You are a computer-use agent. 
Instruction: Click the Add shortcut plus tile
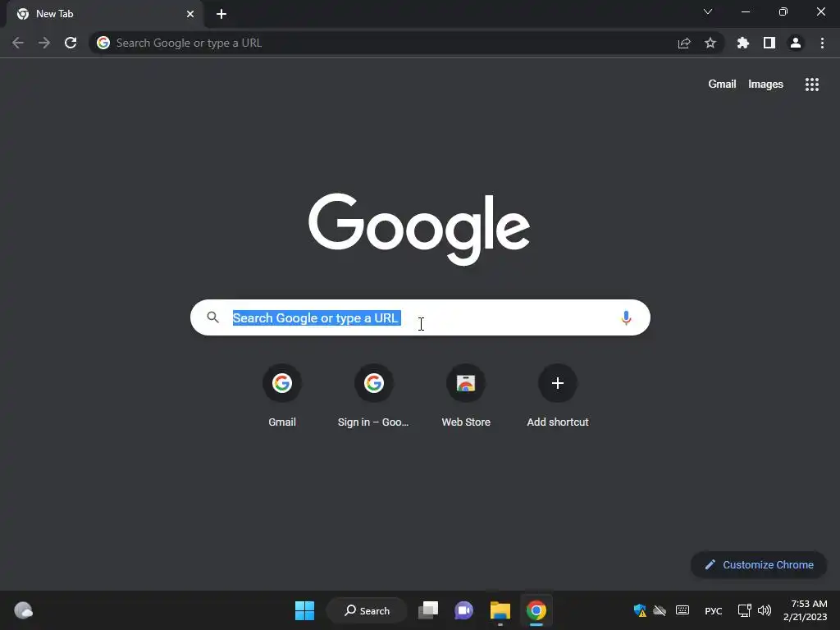click(x=558, y=396)
